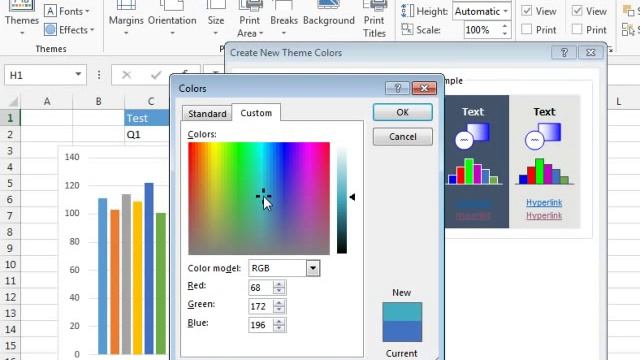
Task: Click the Scale percentage spinner
Action: (505, 30)
